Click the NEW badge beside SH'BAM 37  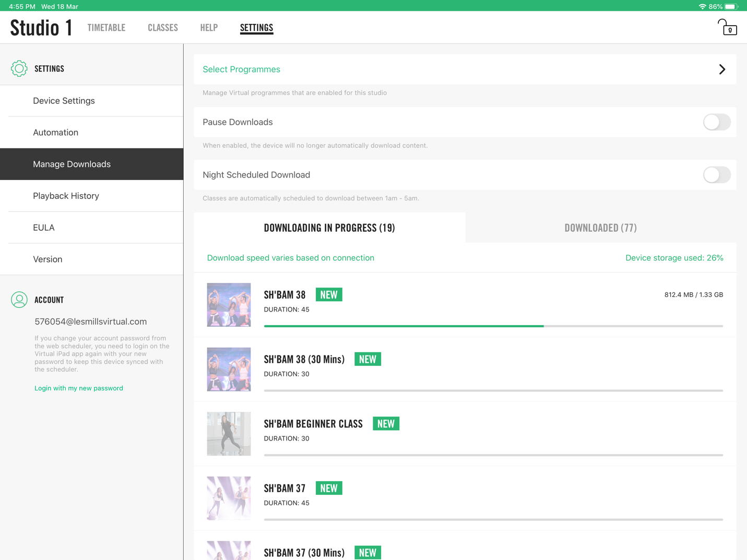coord(329,488)
